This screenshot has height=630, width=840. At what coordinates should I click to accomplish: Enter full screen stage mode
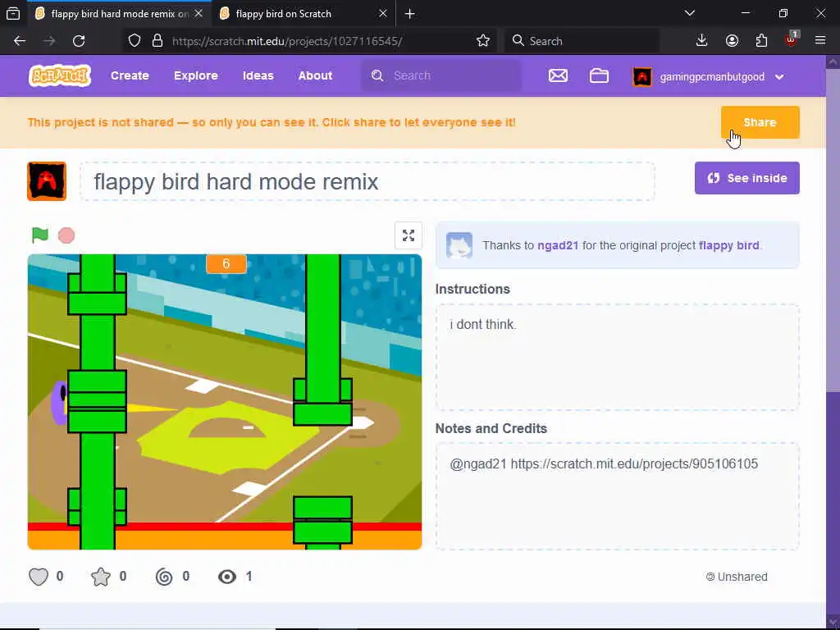pos(409,235)
